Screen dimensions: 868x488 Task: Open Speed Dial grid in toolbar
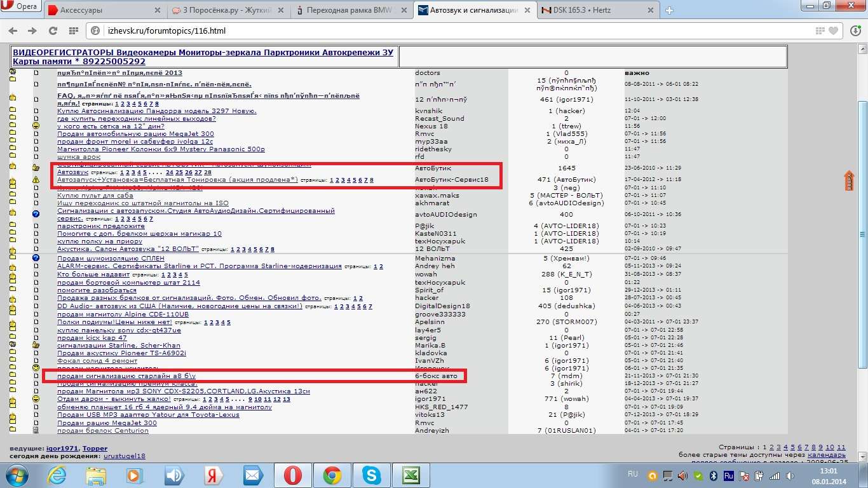tap(73, 30)
